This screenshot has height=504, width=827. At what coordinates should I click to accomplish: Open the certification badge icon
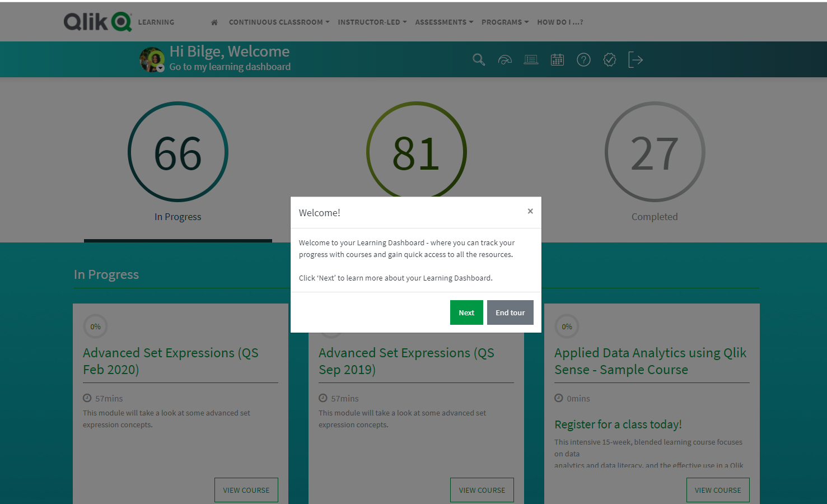609,59
